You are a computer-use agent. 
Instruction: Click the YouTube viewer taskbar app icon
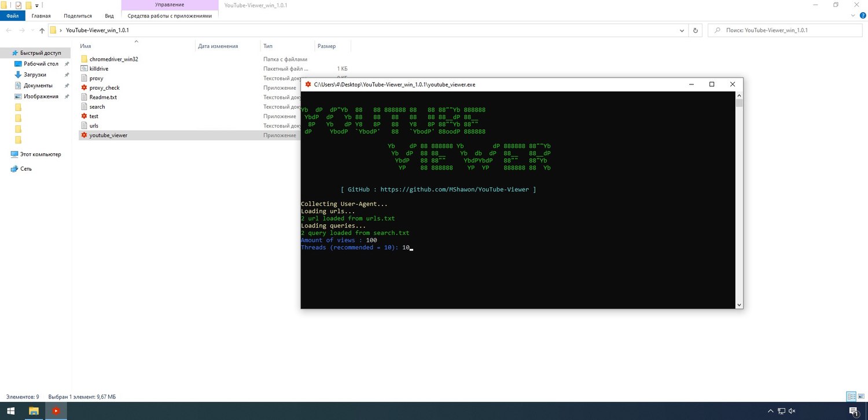click(x=56, y=411)
